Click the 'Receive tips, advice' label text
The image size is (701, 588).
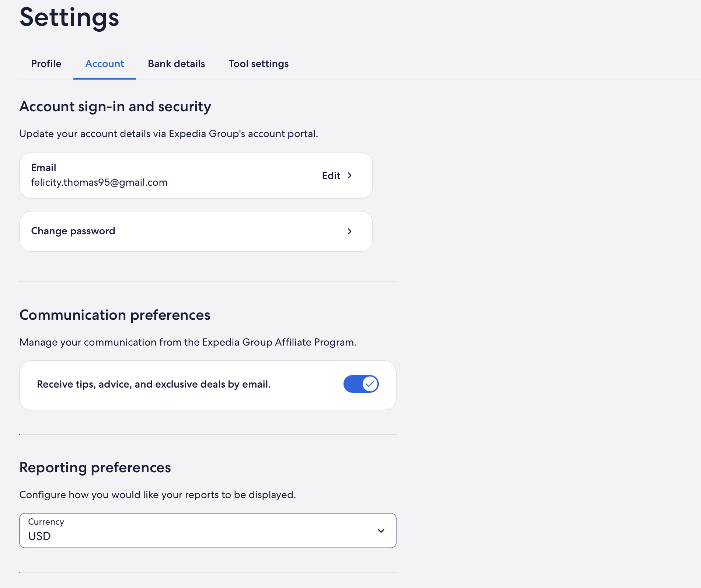coord(154,384)
